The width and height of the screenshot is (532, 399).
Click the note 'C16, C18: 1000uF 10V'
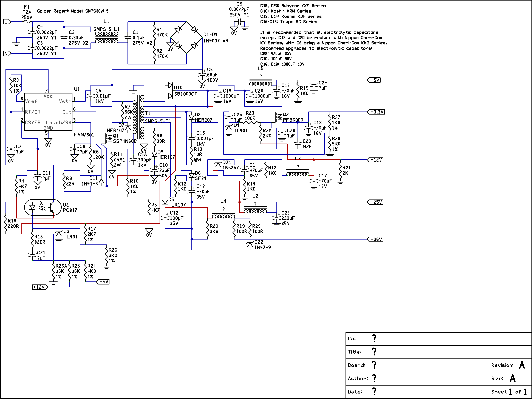coord(282,64)
